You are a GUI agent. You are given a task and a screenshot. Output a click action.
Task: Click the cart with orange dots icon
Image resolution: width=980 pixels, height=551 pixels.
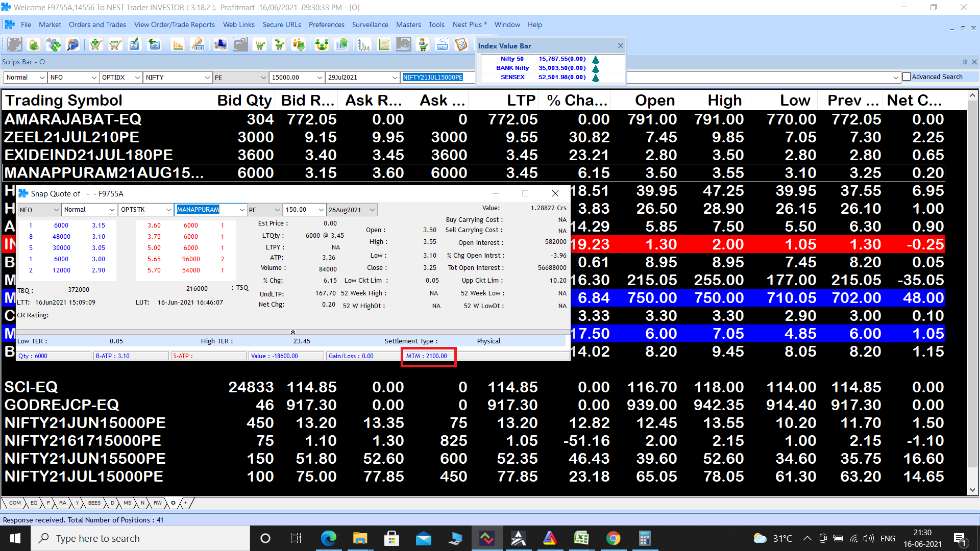tap(260, 45)
